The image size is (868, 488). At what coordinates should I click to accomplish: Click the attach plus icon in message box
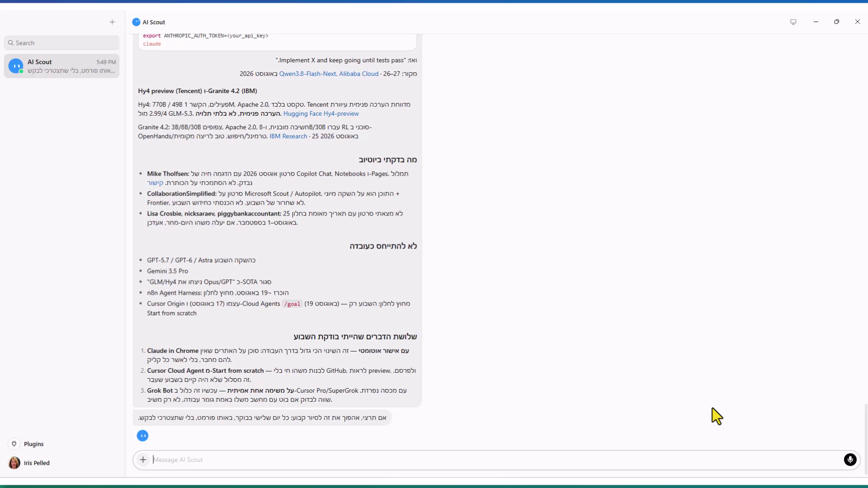[x=143, y=460]
